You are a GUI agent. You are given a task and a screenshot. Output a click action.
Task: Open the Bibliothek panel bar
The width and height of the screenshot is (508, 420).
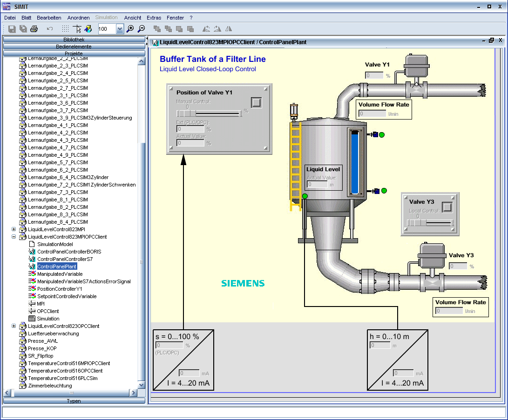click(74, 40)
